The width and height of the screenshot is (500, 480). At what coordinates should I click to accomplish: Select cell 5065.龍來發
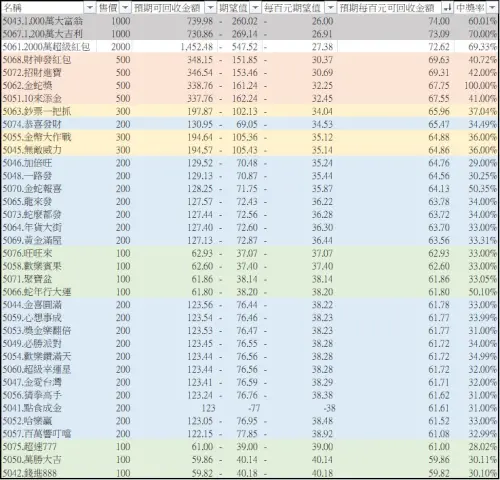click(49, 202)
